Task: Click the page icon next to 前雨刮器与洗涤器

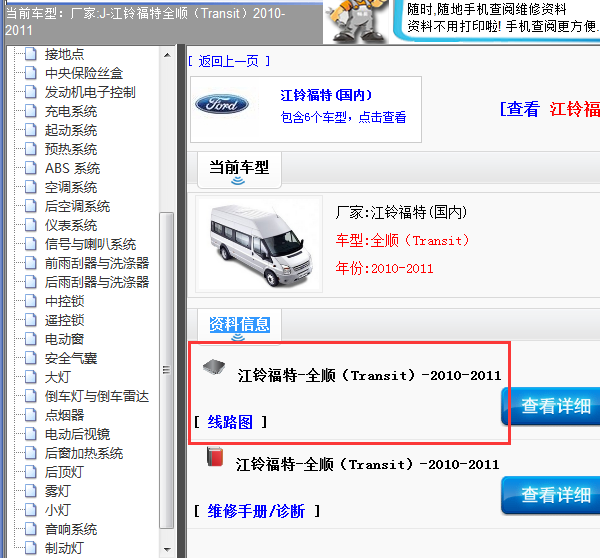Action: (31, 263)
